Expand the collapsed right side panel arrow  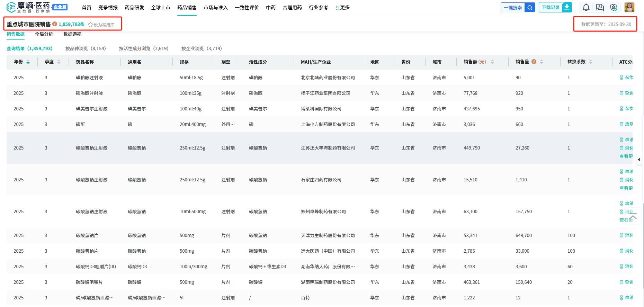pos(639,160)
